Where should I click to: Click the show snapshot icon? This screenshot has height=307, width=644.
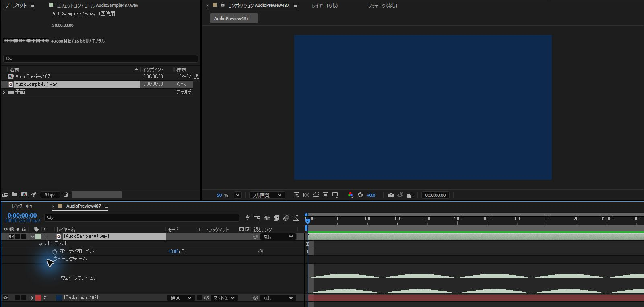pyautogui.click(x=400, y=195)
